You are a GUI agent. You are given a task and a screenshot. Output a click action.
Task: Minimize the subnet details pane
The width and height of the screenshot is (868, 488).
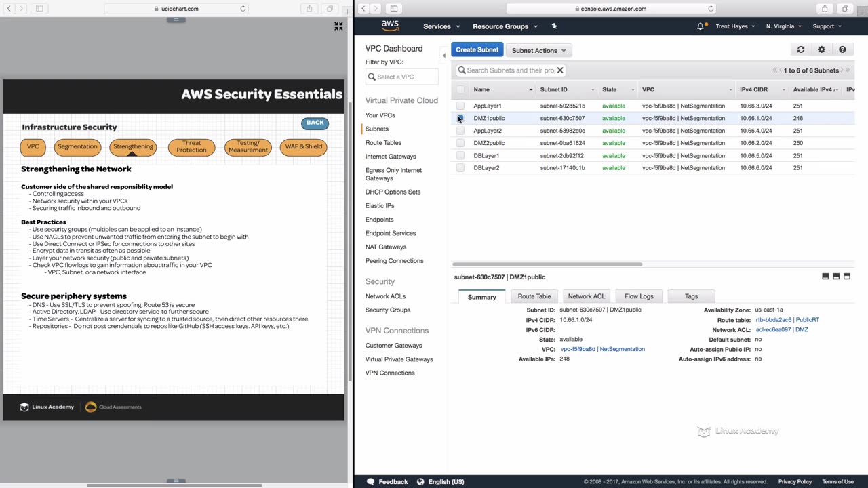point(825,277)
